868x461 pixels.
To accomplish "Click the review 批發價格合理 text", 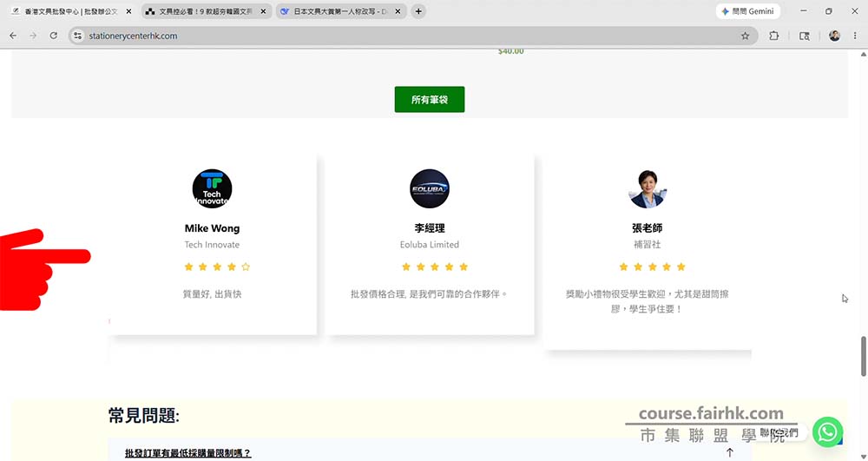I will tap(430, 293).
